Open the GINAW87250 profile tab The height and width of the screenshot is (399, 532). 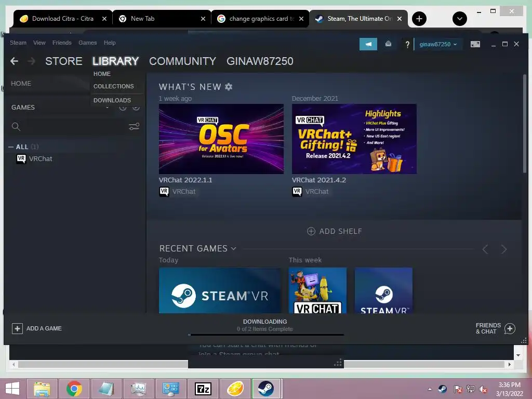coord(260,61)
